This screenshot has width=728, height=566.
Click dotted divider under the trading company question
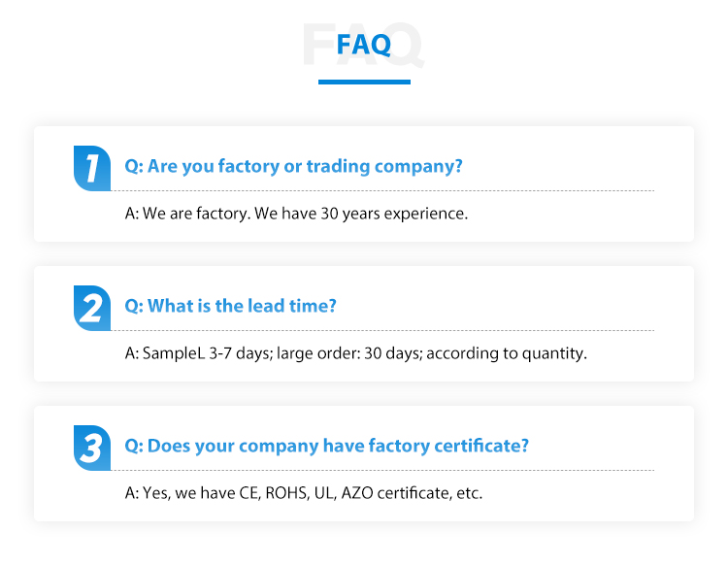pyautogui.click(x=389, y=190)
